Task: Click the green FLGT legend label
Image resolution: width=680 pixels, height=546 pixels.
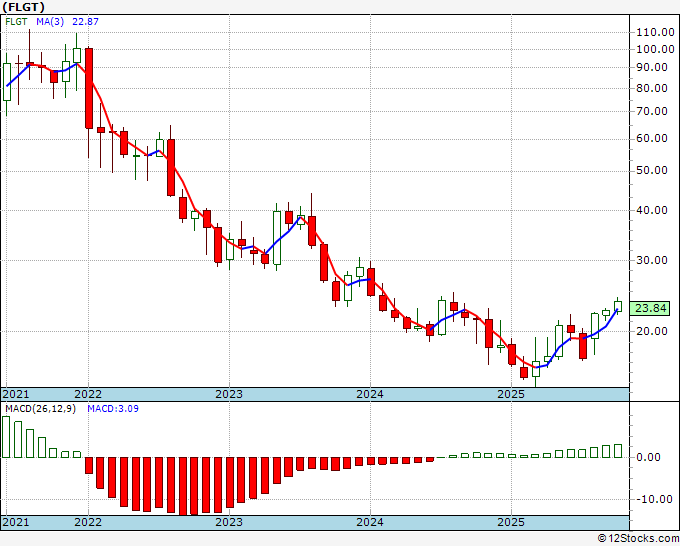Action: tap(16, 21)
